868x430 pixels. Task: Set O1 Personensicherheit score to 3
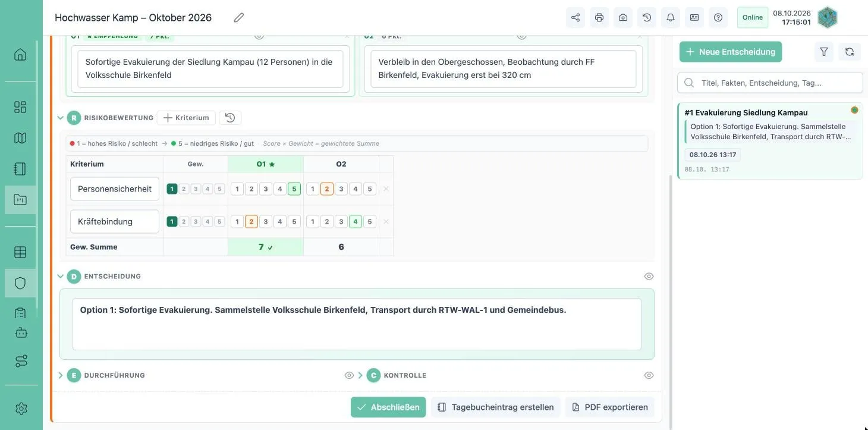point(266,189)
